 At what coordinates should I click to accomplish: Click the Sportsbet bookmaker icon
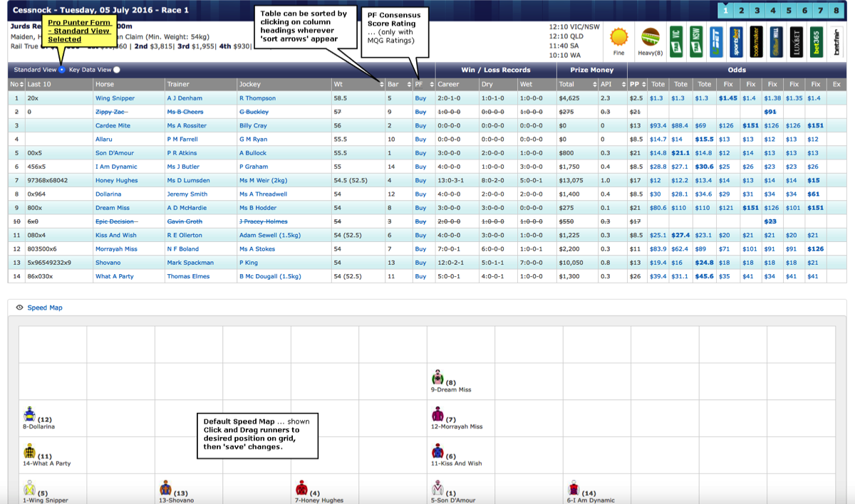pyautogui.click(x=736, y=41)
